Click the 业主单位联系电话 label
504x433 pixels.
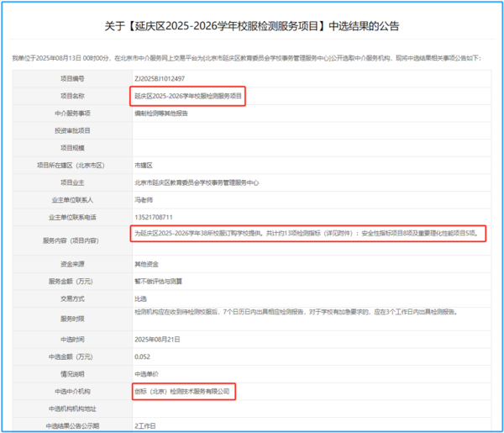(72, 218)
